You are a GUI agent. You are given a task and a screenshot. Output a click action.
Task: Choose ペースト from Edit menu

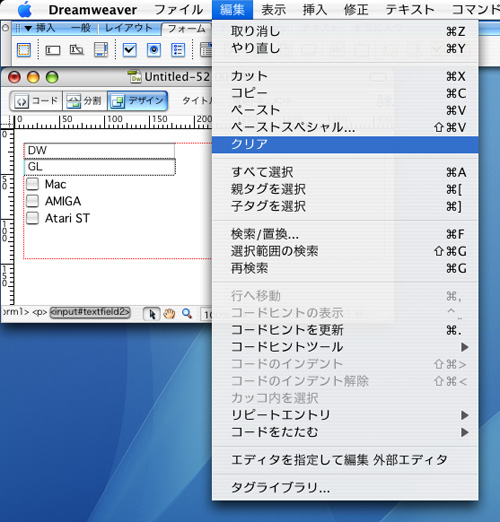click(x=345, y=110)
